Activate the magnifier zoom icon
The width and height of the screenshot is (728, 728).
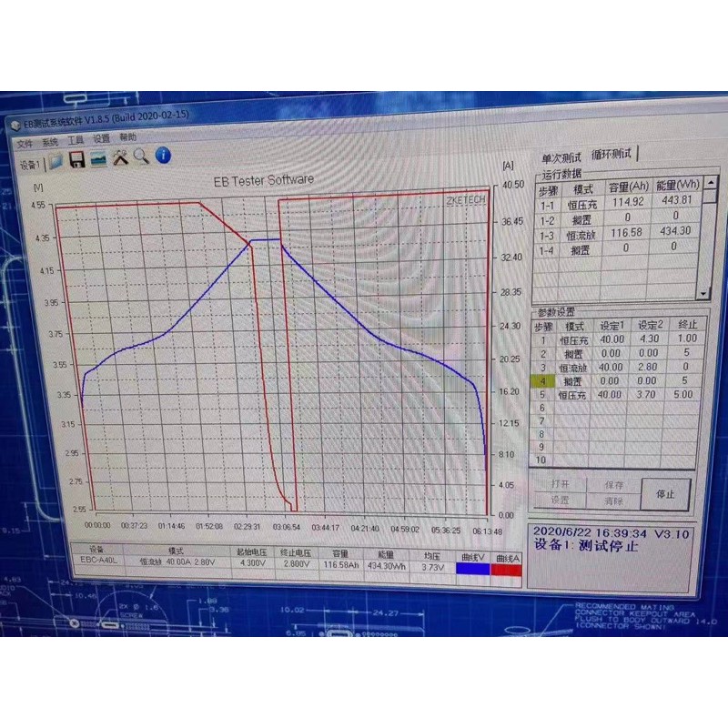coord(139,157)
